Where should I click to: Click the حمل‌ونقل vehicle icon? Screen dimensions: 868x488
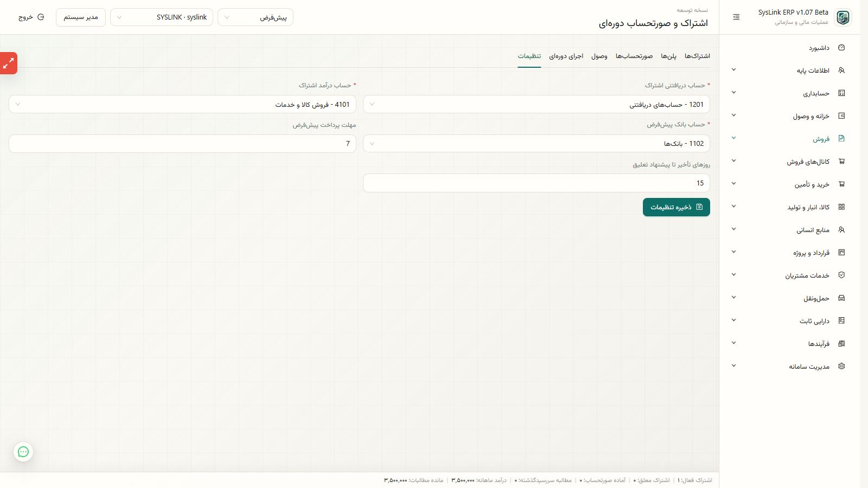pyautogui.click(x=841, y=298)
